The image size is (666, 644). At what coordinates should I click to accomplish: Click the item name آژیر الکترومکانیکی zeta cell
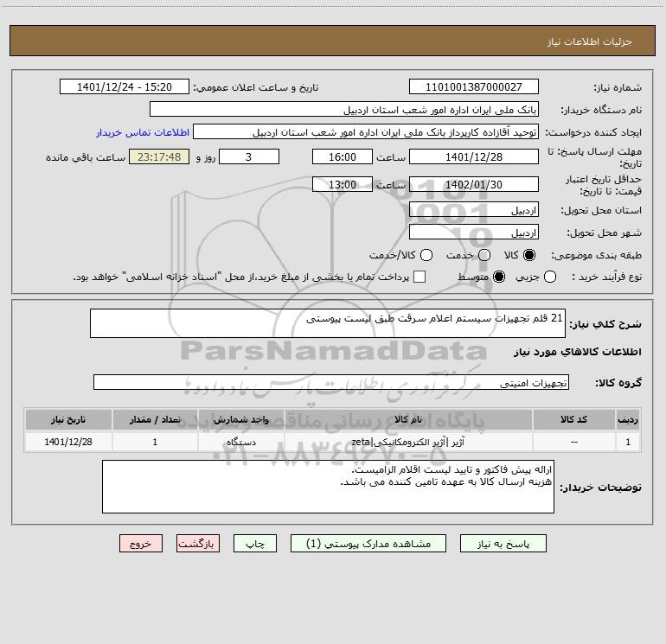[x=408, y=443]
